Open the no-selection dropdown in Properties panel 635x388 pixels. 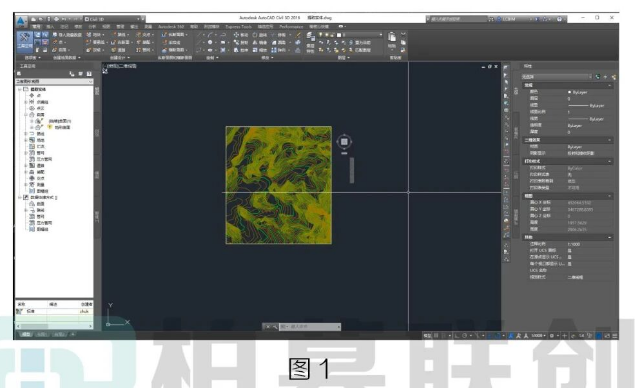[x=557, y=77]
